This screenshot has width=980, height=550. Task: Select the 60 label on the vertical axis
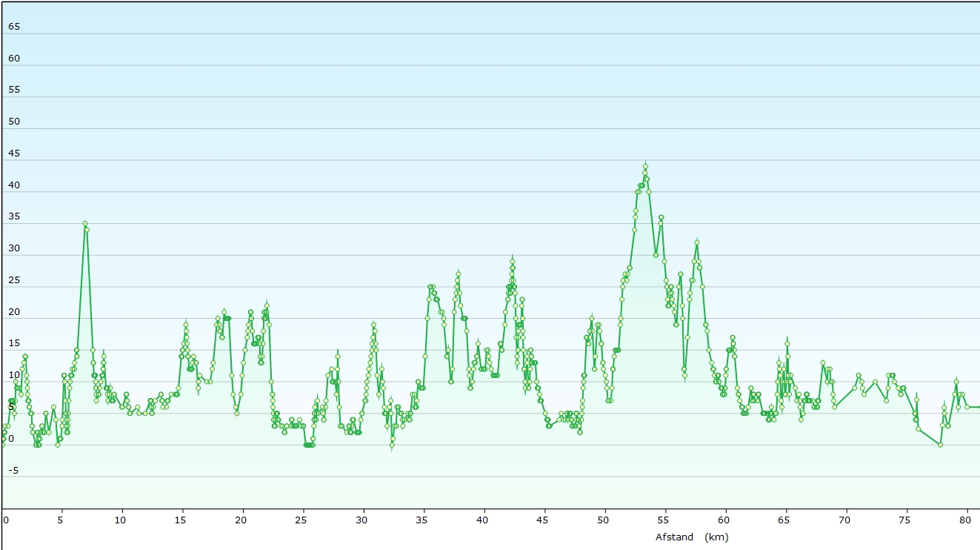[x=14, y=59]
